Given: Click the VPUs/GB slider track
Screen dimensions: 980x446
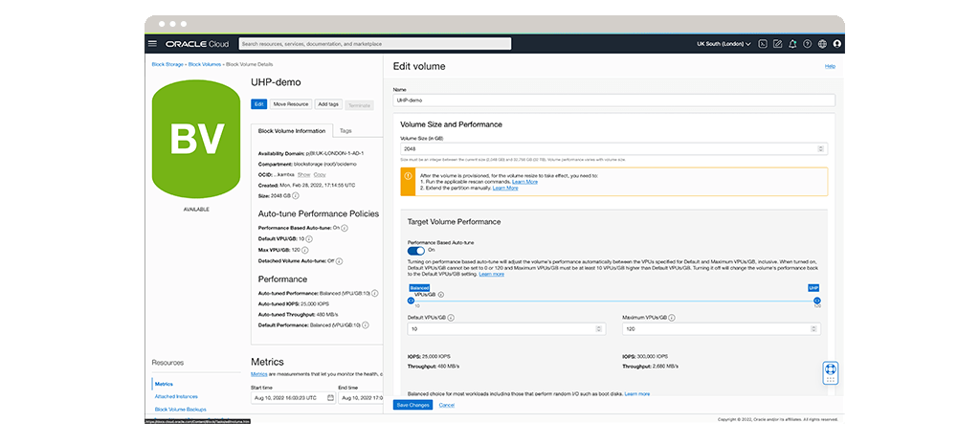Looking at the screenshot, I should (x=613, y=301).
